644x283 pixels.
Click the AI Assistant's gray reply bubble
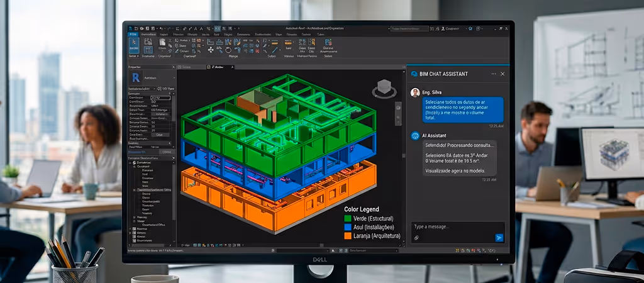pos(459,158)
